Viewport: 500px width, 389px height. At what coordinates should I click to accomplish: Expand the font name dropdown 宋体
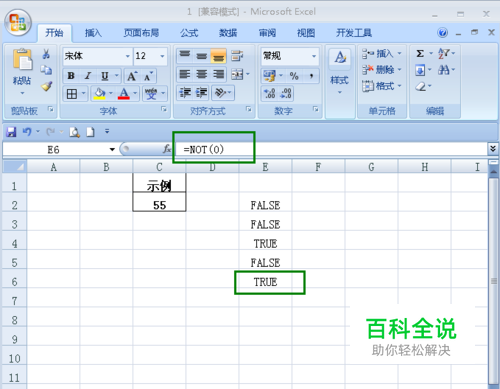(127, 56)
